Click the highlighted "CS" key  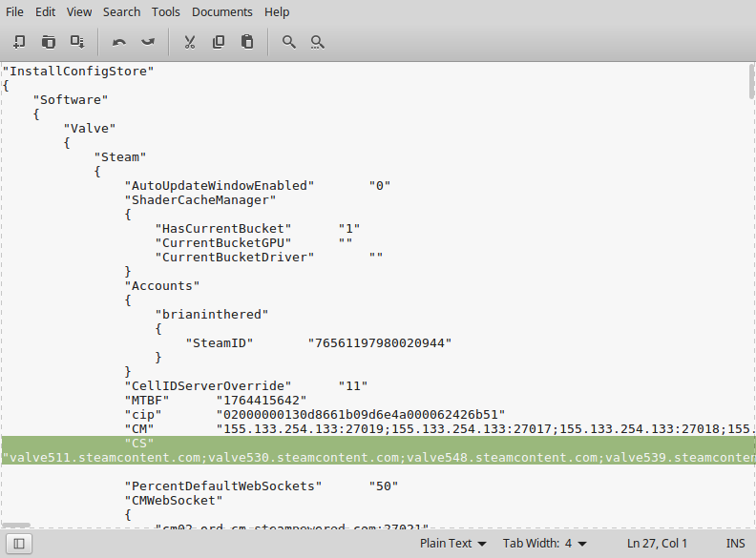point(139,444)
